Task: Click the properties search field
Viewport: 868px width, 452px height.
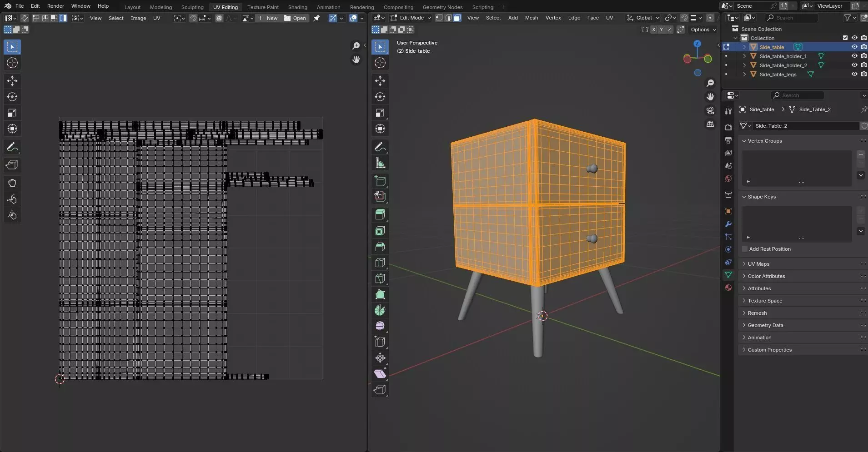Action: 798,95
